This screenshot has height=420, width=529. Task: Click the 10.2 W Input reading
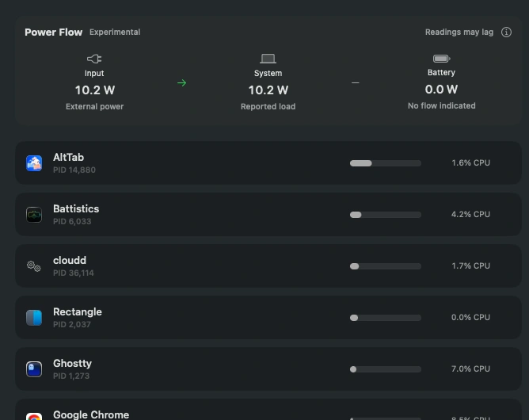tap(95, 90)
